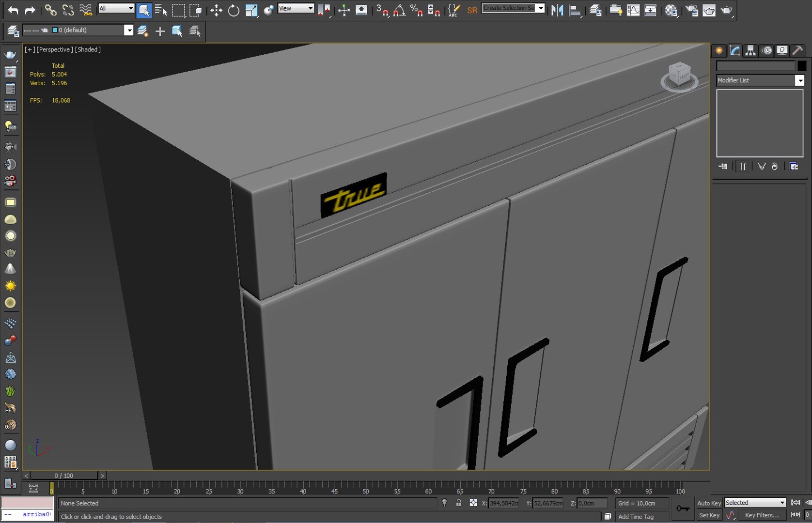Select the Move tool

click(216, 10)
